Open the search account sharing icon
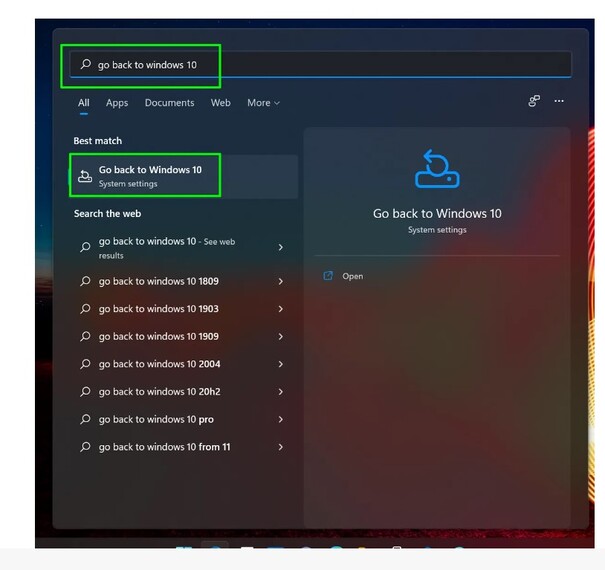Viewport: 605px width, 570px height. tap(534, 101)
